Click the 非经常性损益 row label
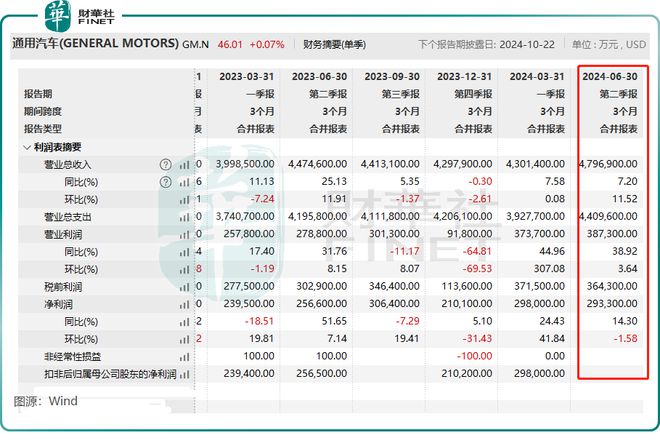 pyautogui.click(x=72, y=357)
